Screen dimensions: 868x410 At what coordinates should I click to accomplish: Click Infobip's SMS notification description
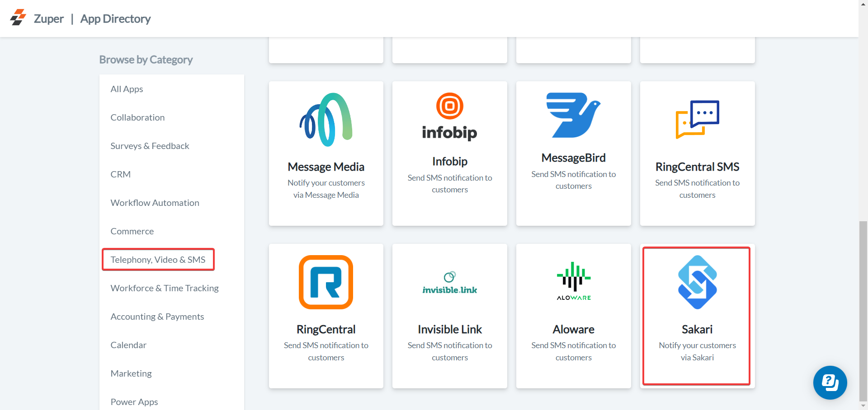450,183
